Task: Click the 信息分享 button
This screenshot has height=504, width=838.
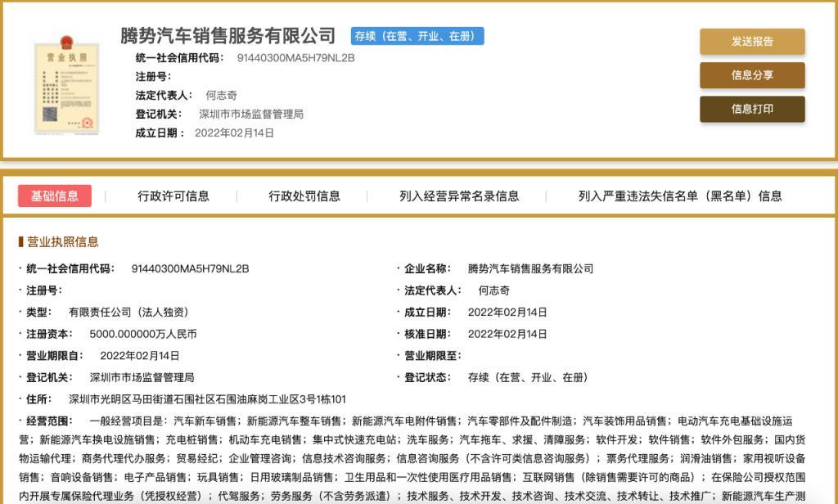Action: tap(752, 75)
